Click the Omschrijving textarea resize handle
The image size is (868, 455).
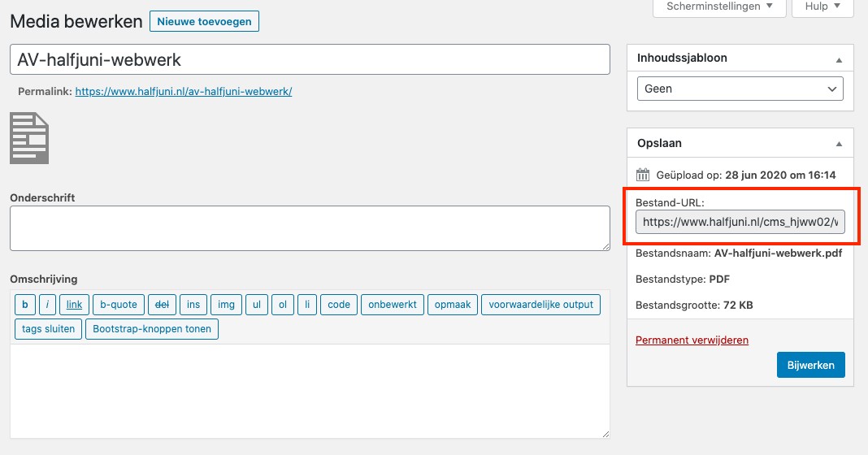pos(606,435)
